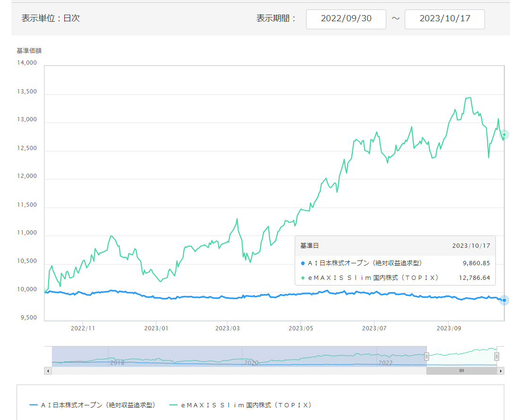Click the start date field 2022/09/30
Image resolution: width=519 pixels, height=420 pixels.
tap(346, 19)
